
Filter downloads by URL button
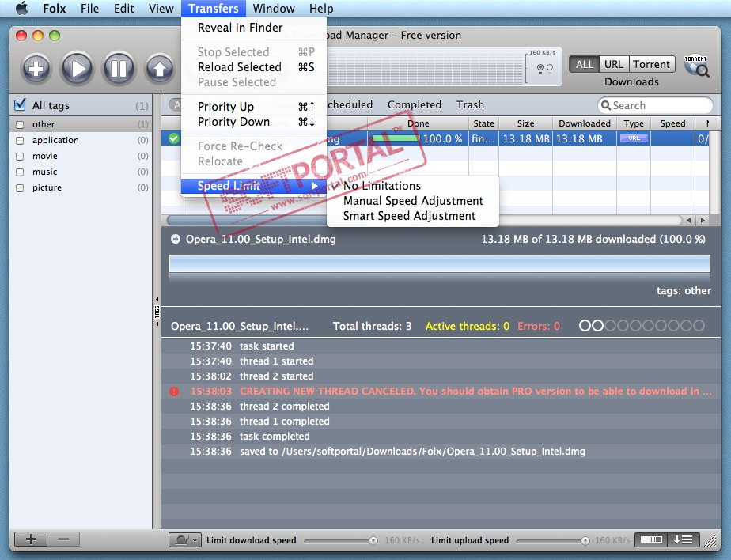[614, 64]
